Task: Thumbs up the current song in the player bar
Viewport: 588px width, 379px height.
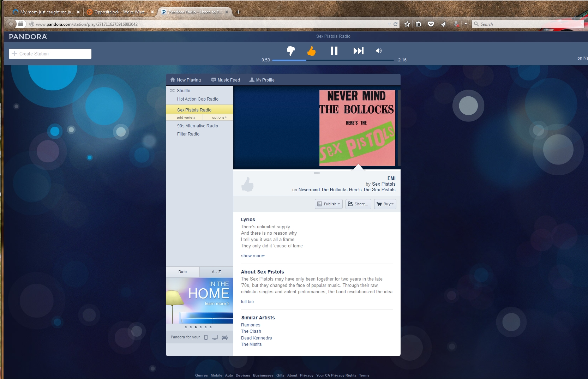Action: (x=311, y=51)
